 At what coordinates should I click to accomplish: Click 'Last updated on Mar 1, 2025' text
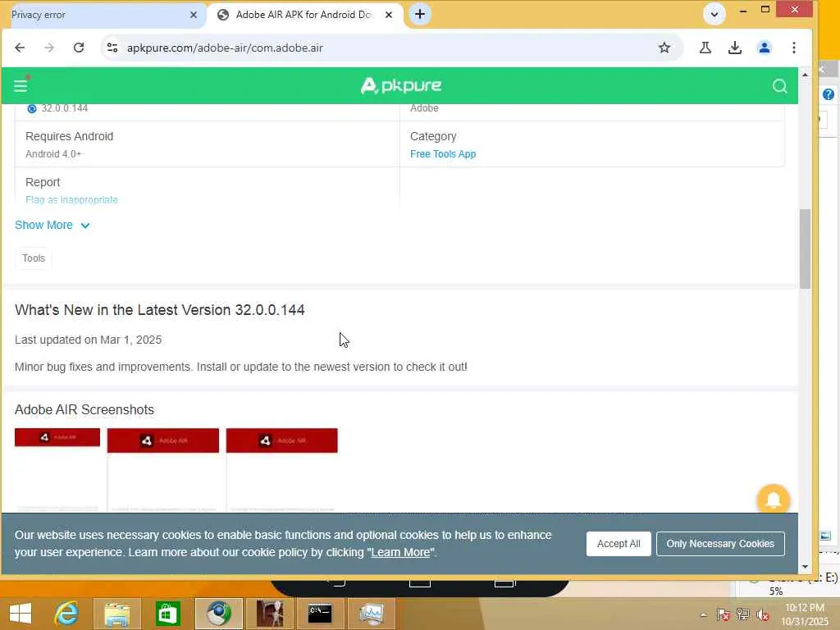[88, 340]
